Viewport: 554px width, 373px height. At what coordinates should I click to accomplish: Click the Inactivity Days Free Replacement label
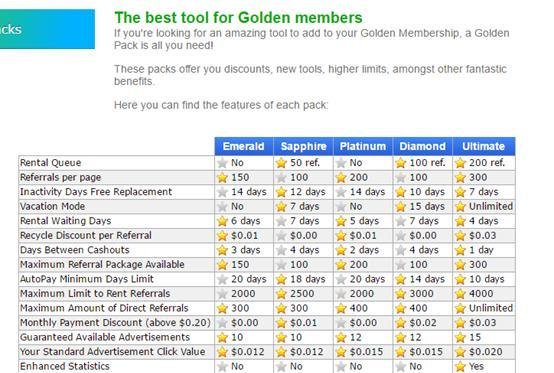(96, 192)
